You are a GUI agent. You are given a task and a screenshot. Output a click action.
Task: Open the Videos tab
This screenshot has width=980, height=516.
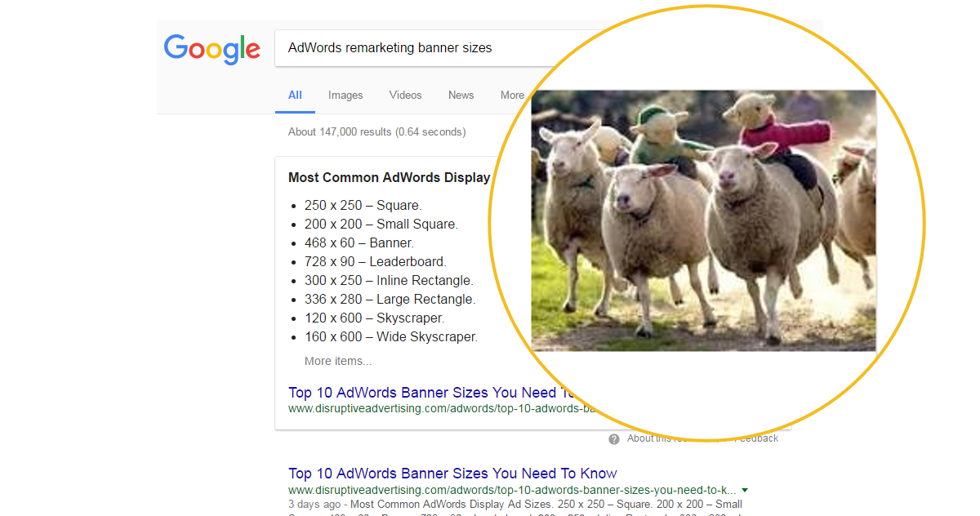click(405, 96)
